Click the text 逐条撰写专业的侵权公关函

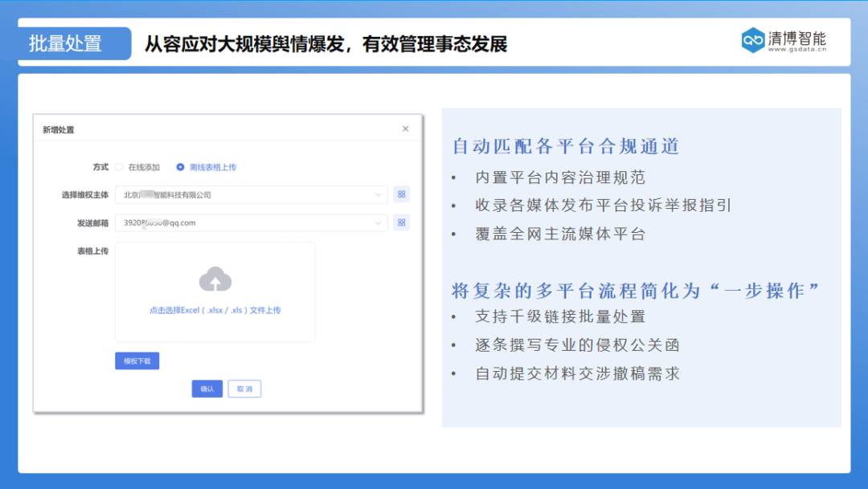click(577, 345)
